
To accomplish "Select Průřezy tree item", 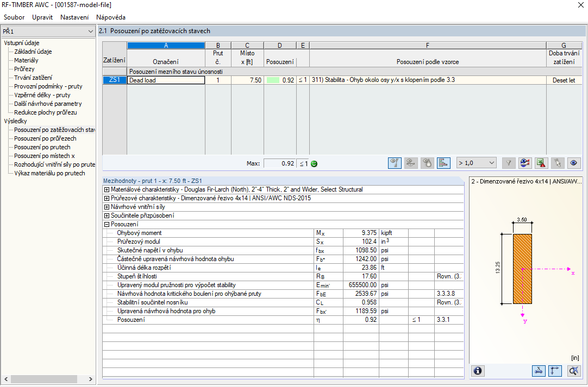I will click(x=24, y=69).
